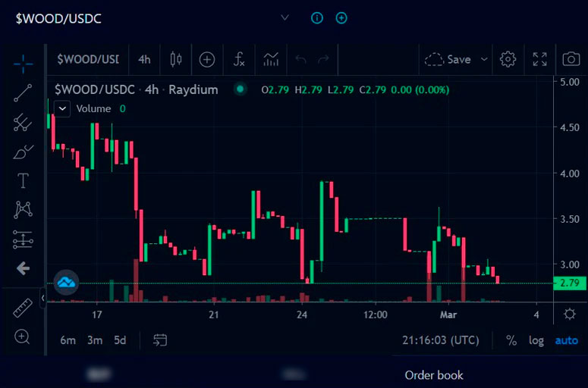Screen dimensions: 588x388
Task: Click the Volume indicator label
Action: click(93, 109)
